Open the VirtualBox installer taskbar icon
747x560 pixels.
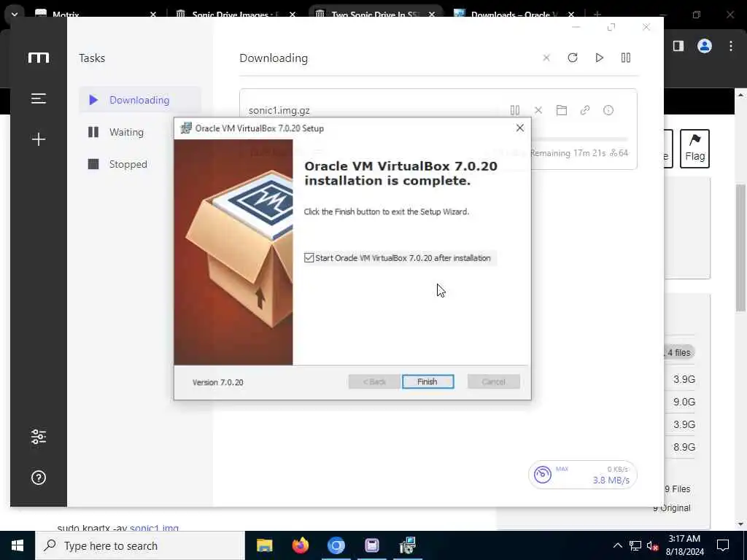408,545
